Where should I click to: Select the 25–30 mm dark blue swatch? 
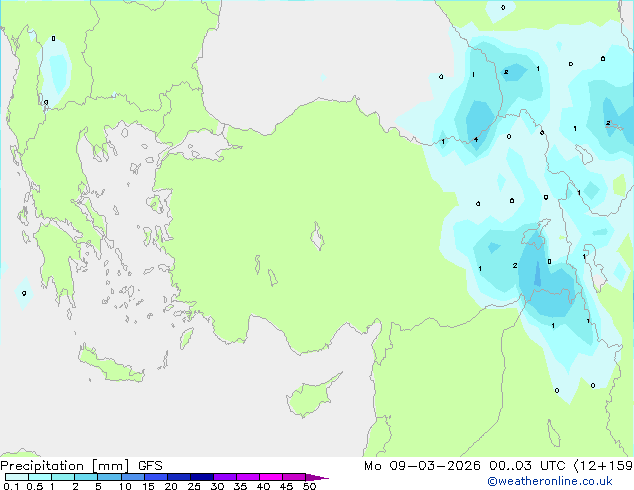pyautogui.click(x=202, y=477)
